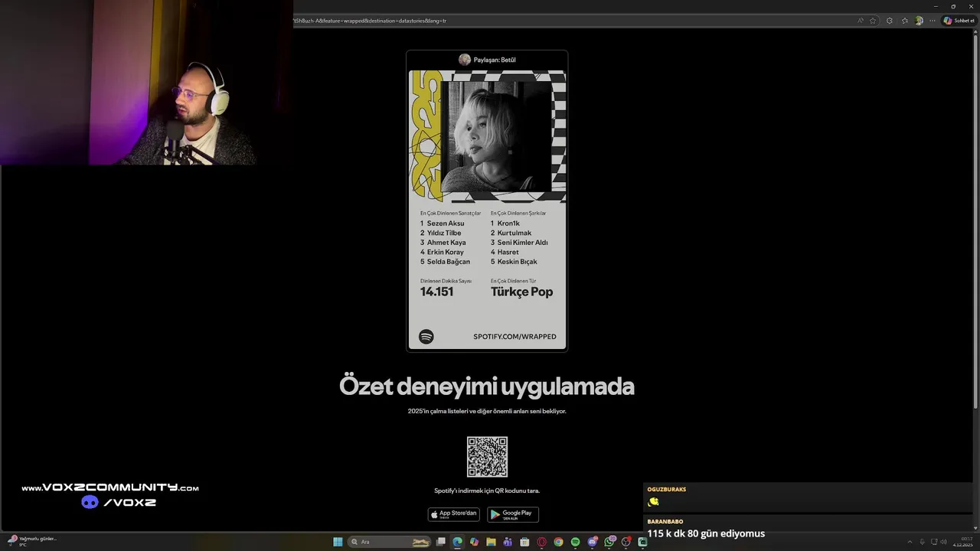This screenshot has width=980, height=551.
Task: Click the taskbar 'Ara' search box
Action: coord(389,542)
